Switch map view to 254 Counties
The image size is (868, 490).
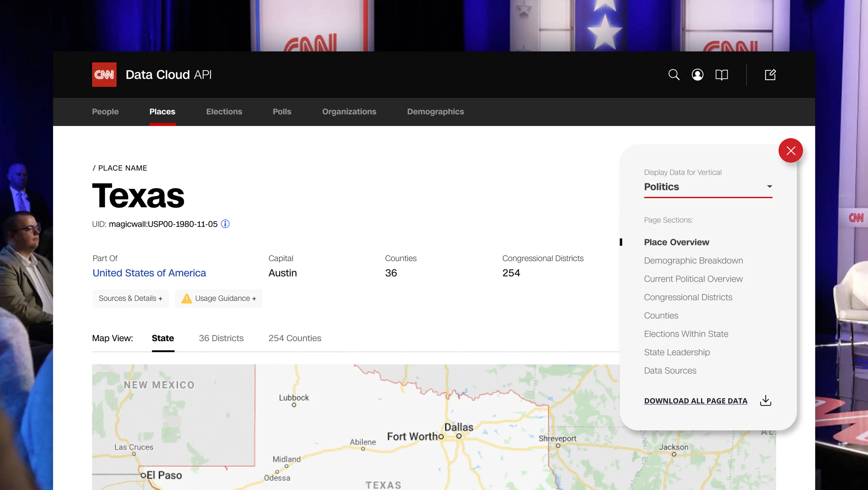pyautogui.click(x=294, y=338)
